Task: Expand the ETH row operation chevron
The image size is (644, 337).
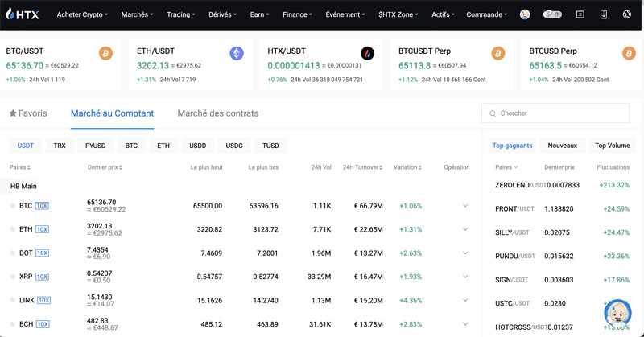Action: tap(465, 229)
